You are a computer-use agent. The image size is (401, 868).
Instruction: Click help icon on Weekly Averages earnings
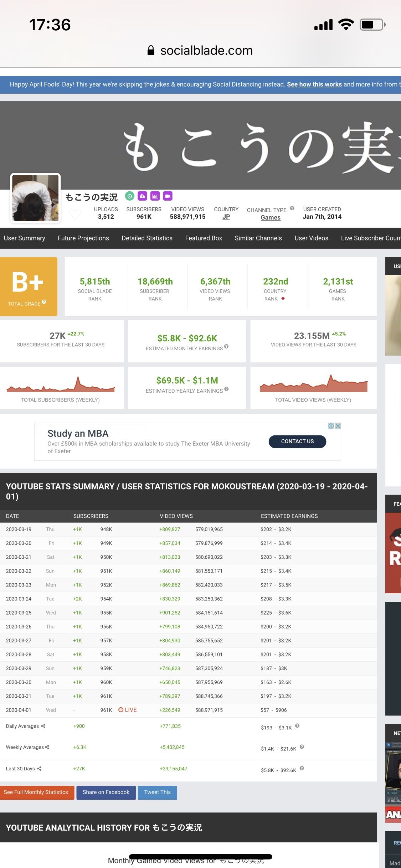tap(302, 747)
